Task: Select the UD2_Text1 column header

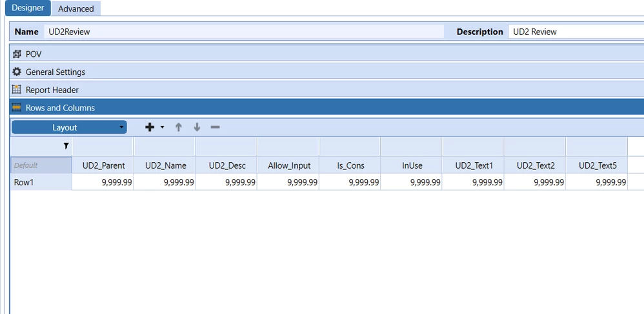Action: (474, 165)
